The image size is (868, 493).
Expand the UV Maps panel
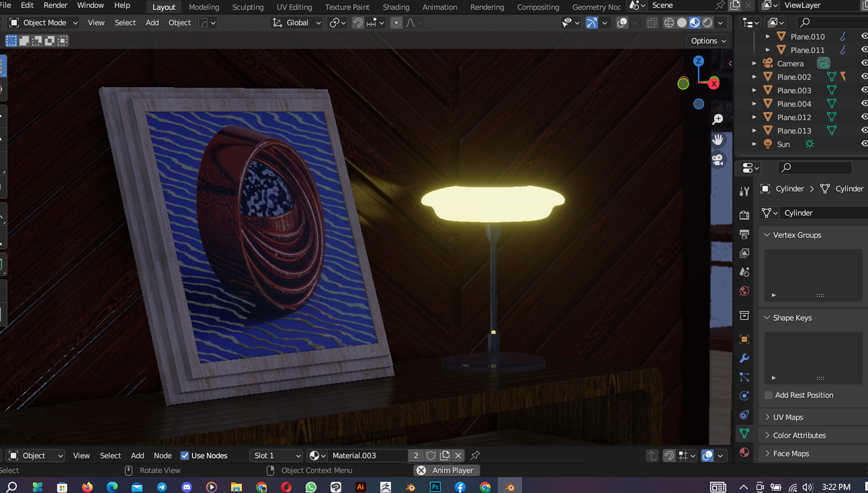[767, 417]
